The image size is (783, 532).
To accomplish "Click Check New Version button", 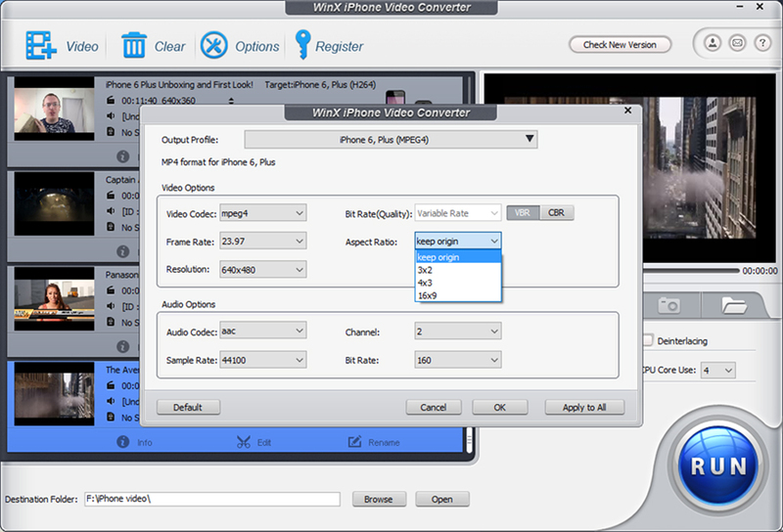I will click(620, 44).
